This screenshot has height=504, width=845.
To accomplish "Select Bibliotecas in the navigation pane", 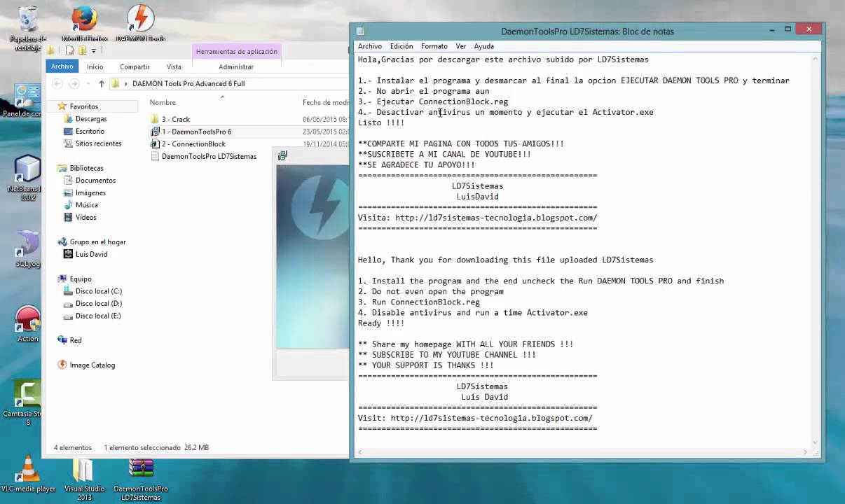I will (x=86, y=168).
